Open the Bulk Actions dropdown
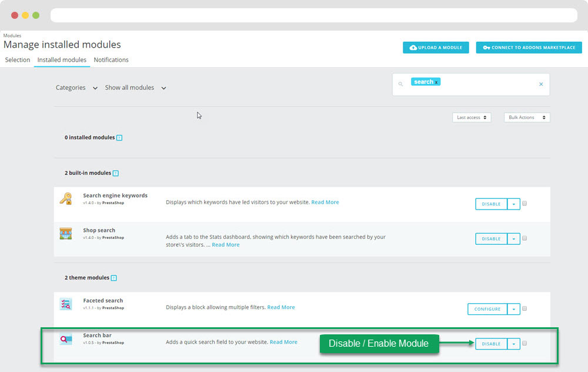This screenshot has width=588, height=372. 527,118
